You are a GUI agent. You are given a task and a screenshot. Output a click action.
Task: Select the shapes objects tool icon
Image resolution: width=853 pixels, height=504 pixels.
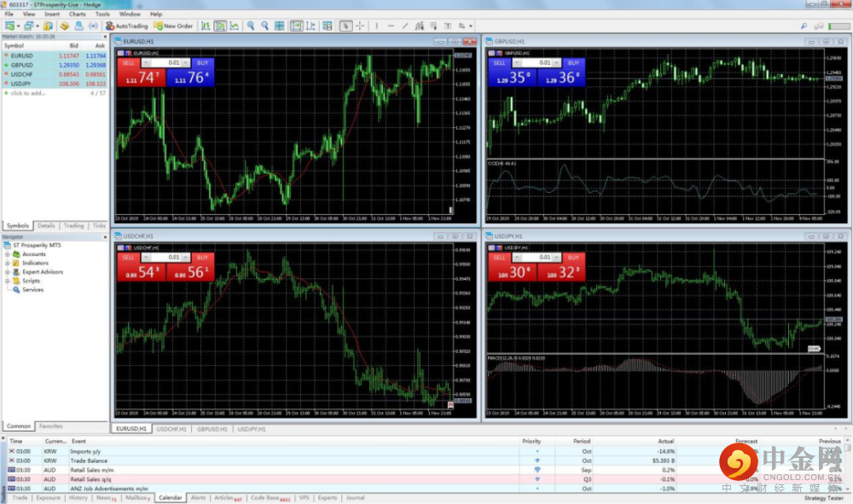click(x=461, y=26)
